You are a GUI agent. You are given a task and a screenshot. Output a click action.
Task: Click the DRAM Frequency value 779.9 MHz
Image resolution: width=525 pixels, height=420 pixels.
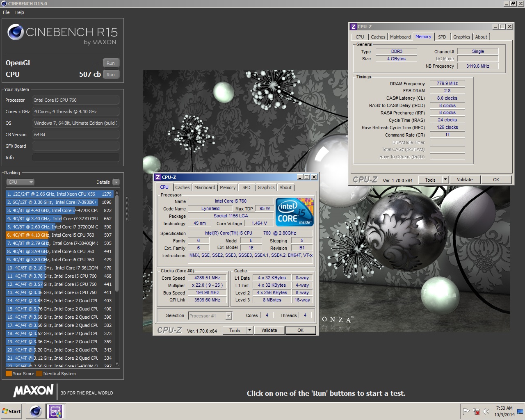pyautogui.click(x=447, y=83)
